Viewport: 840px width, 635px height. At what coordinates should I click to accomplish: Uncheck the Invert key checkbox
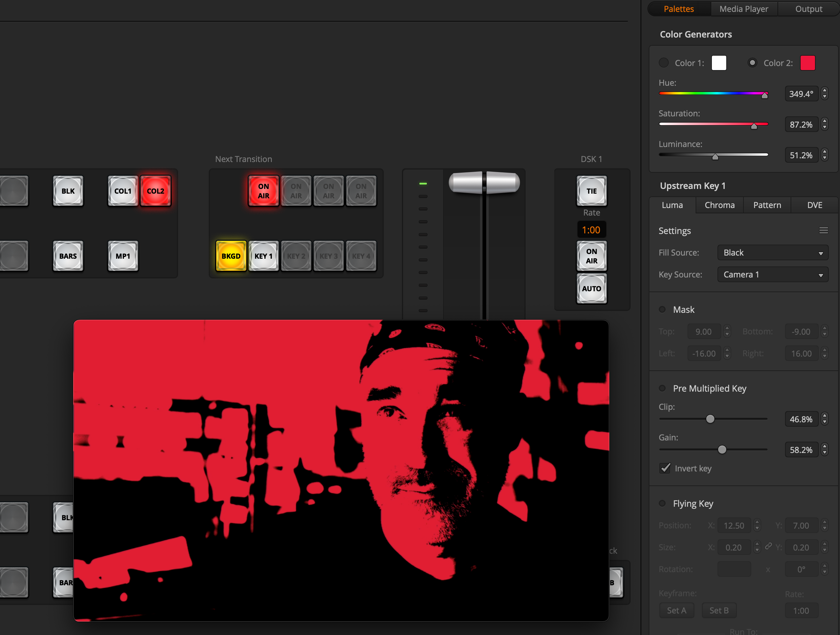pyautogui.click(x=665, y=468)
